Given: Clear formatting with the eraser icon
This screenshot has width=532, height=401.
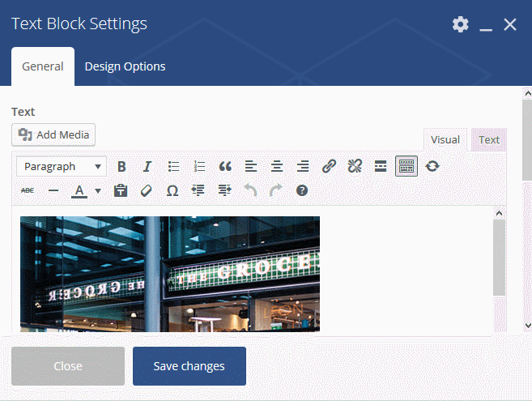Looking at the screenshot, I should pos(147,190).
